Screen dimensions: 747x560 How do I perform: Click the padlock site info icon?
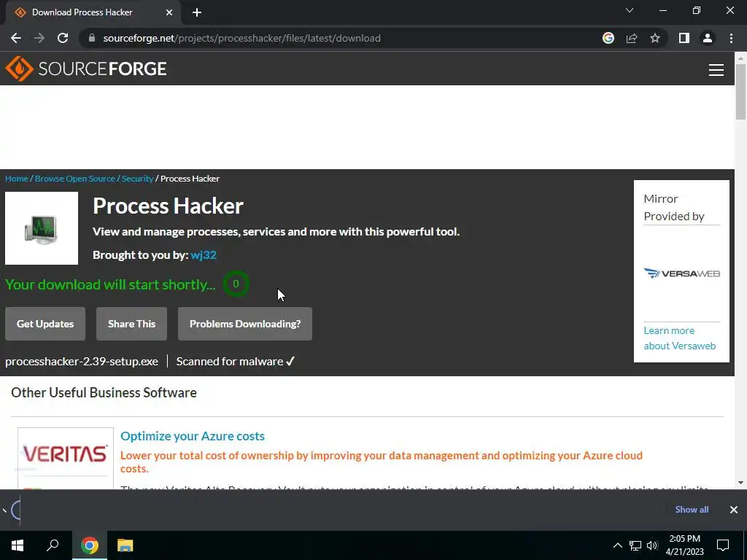click(92, 38)
